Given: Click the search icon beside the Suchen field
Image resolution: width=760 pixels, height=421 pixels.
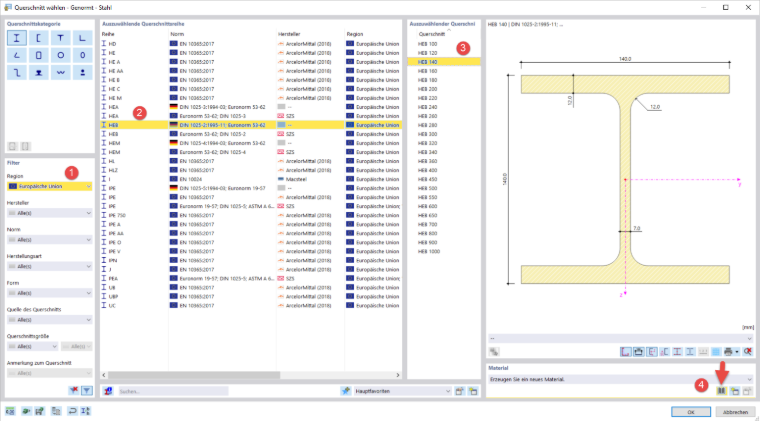Looking at the screenshot, I should pos(109,391).
